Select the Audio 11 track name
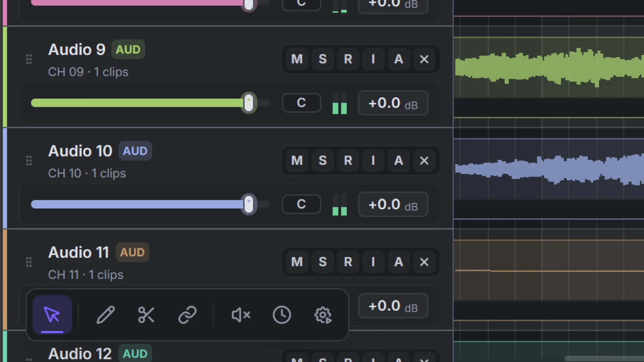644x362 pixels. coord(79,252)
